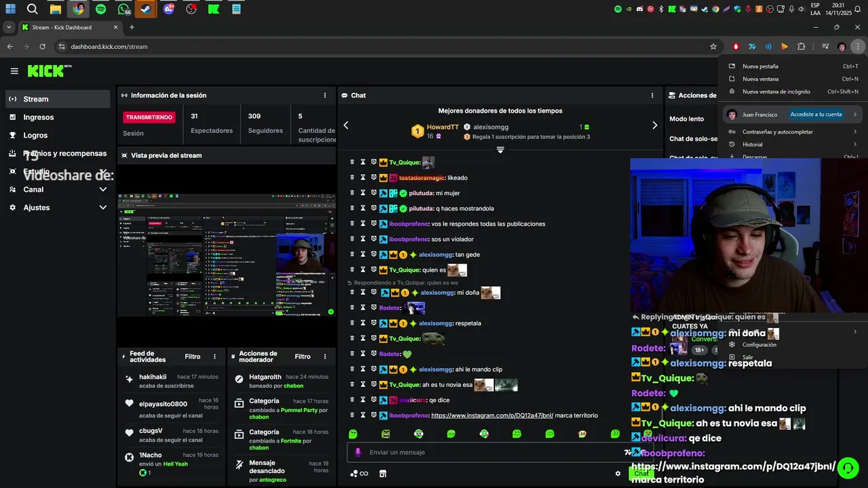The width and height of the screenshot is (868, 488).
Task: Open Chrome tab search dropdown
Action: pyautogui.click(x=9, y=27)
